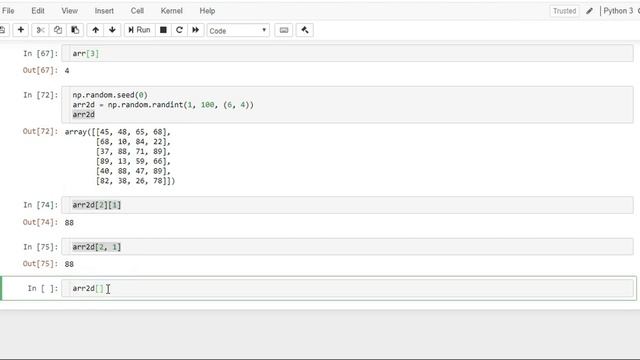This screenshot has width=640, height=360.
Task: Restart the kernel with the circular arrow
Action: point(179,30)
